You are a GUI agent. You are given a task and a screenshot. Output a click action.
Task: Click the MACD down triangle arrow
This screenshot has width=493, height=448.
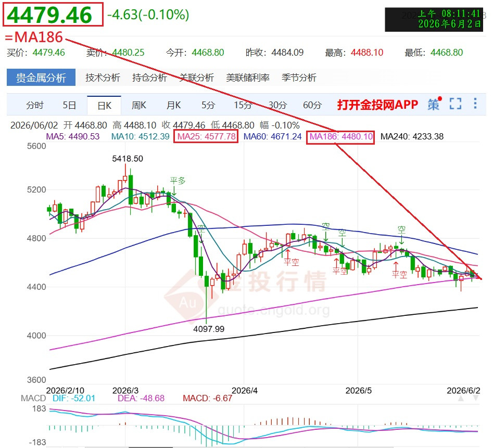coord(476,399)
